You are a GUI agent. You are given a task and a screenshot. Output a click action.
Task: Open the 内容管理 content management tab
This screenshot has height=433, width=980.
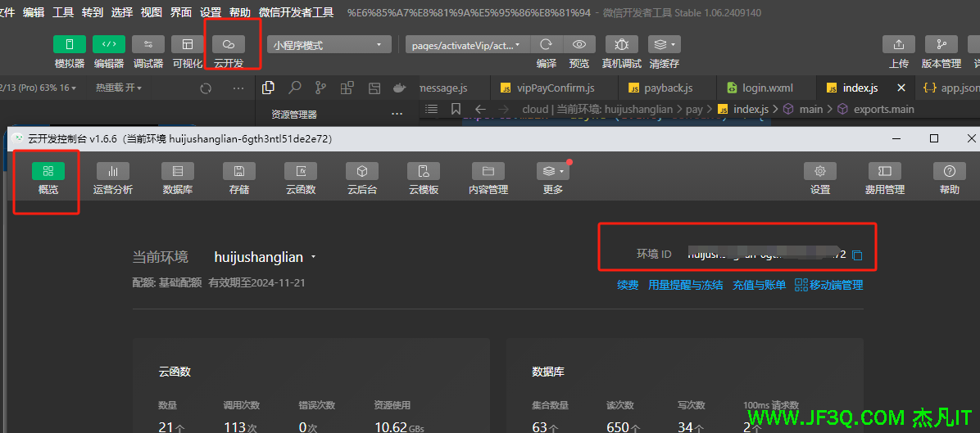[x=488, y=180]
